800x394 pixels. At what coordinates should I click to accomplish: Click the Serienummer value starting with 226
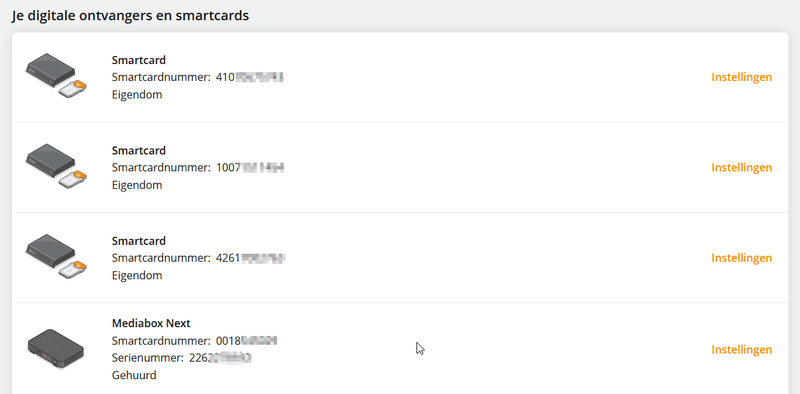click(220, 358)
